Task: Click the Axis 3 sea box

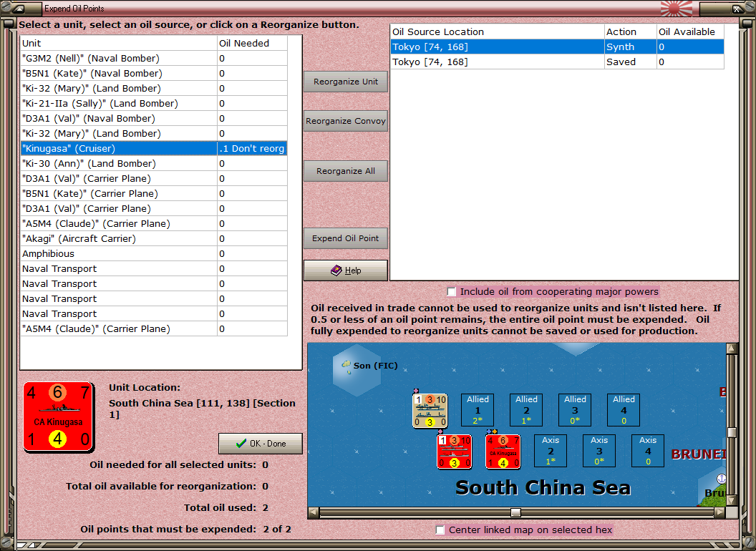Action: pyautogui.click(x=598, y=451)
